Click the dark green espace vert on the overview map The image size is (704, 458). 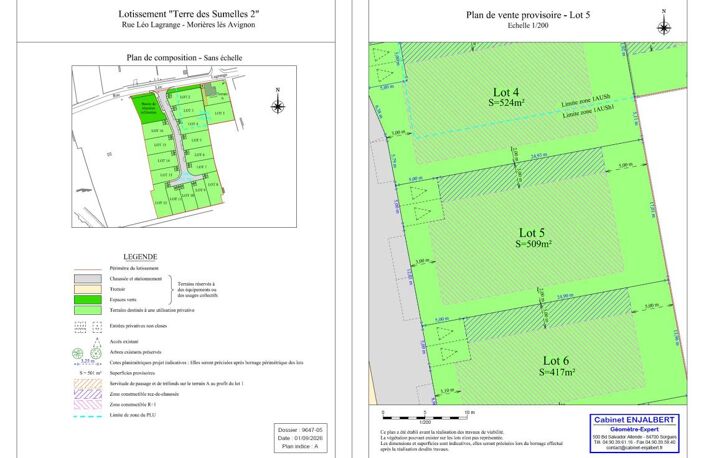149,106
